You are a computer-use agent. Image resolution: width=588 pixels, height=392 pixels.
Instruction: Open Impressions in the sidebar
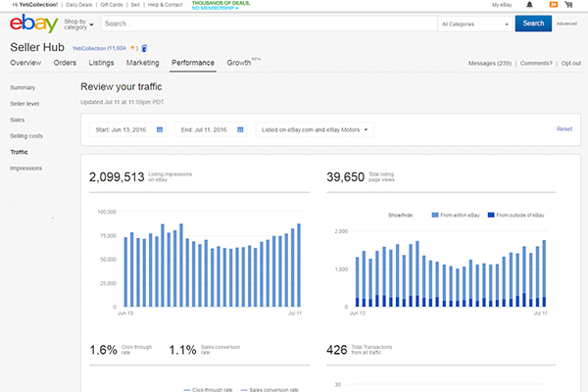click(25, 168)
